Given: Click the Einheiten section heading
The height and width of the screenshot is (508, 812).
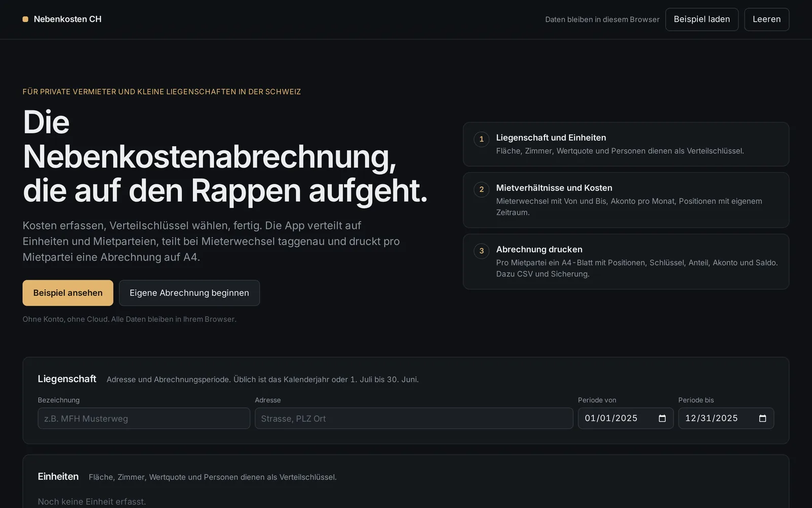Looking at the screenshot, I should click(x=58, y=477).
